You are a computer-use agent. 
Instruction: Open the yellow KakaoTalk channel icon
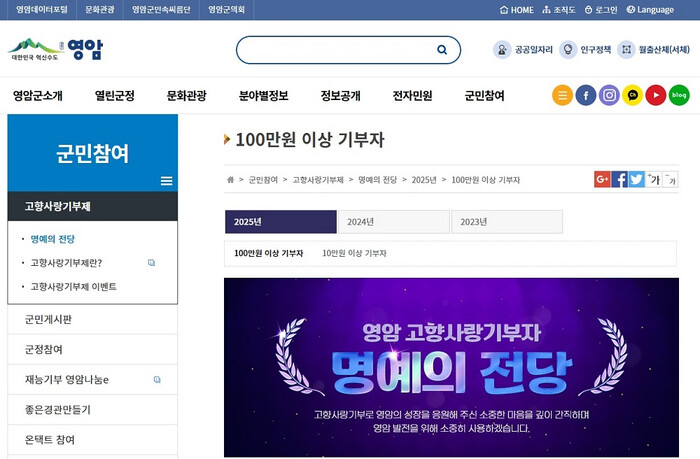click(632, 95)
